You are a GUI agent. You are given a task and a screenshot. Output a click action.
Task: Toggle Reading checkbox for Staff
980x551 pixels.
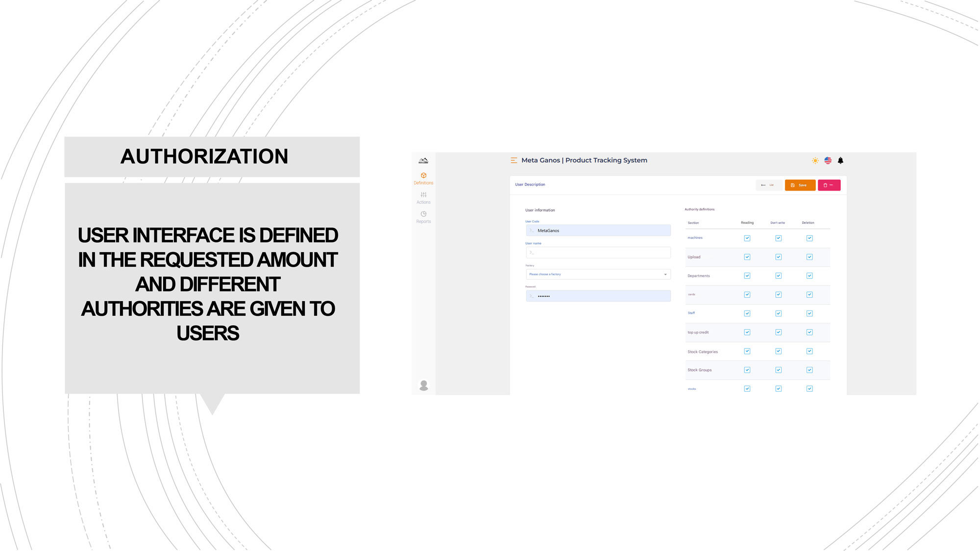[x=747, y=313]
